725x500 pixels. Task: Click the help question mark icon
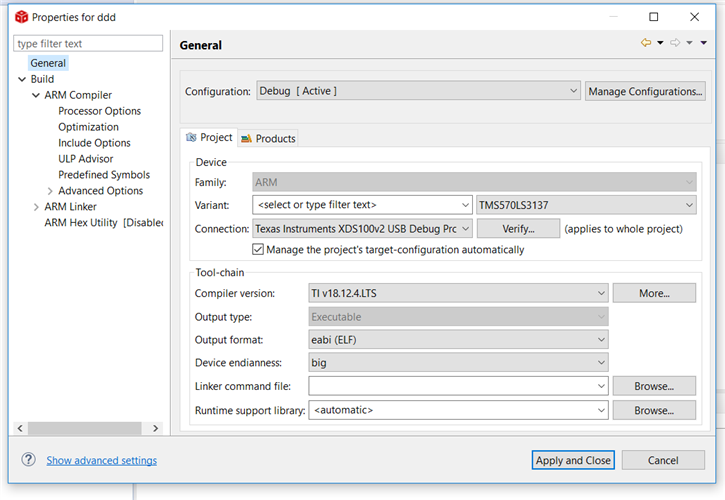point(28,460)
